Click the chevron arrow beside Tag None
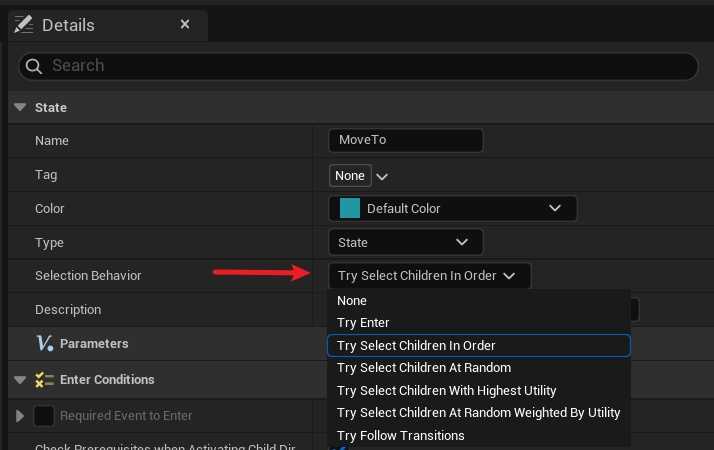Image resolution: width=714 pixels, height=450 pixels. (x=382, y=176)
